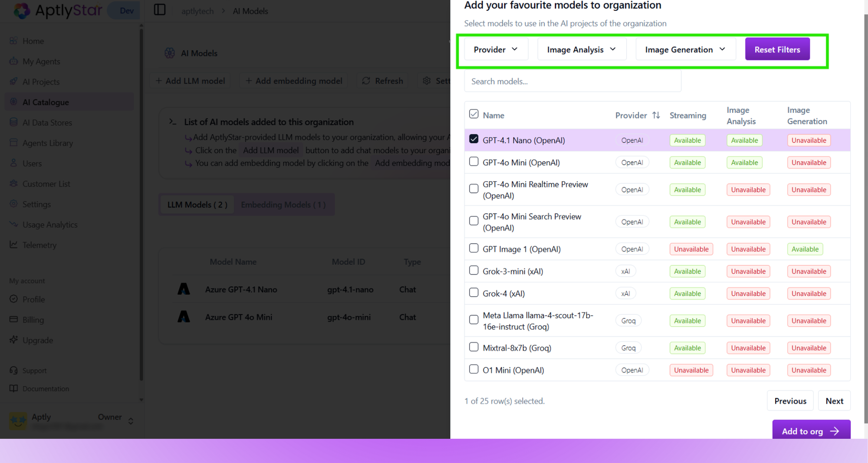Click the sidebar vertical scrollbar
The width and height of the screenshot is (868, 463).
tap(141, 204)
